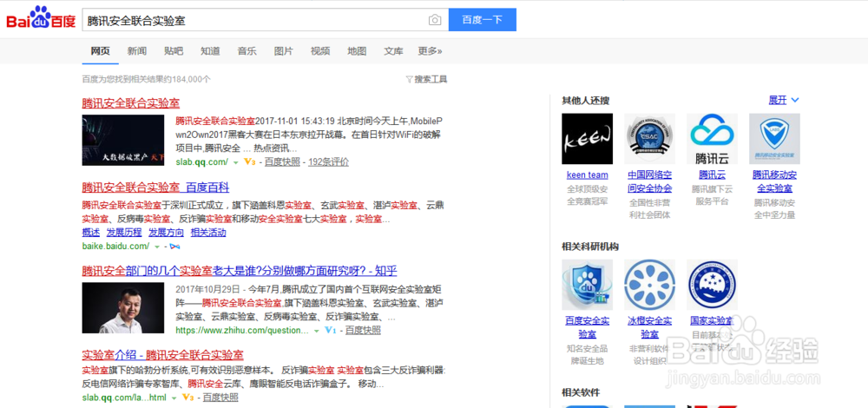Switch to the 新闻 tab
Screen dimensions: 868x408
tap(137, 51)
